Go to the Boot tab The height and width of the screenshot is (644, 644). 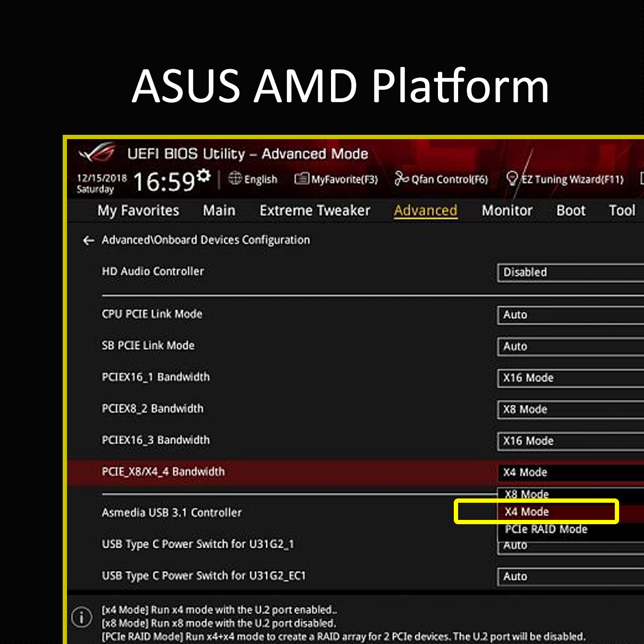click(x=571, y=211)
